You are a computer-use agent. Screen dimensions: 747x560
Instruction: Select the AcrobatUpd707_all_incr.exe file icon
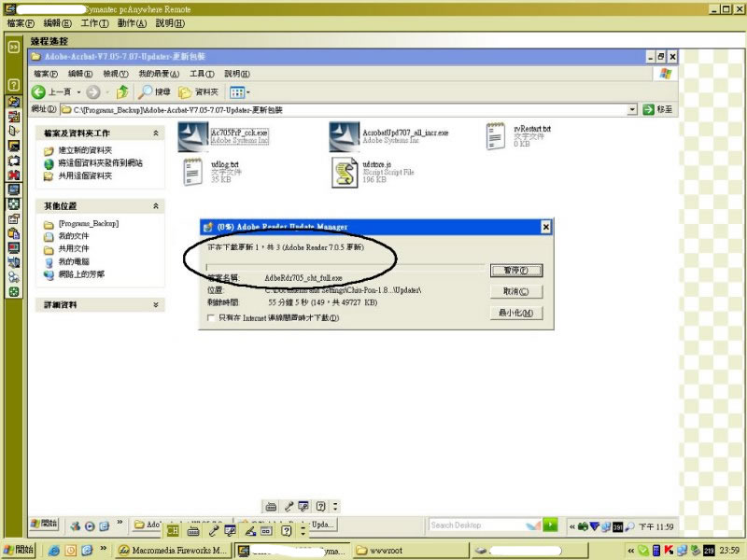tap(344, 136)
